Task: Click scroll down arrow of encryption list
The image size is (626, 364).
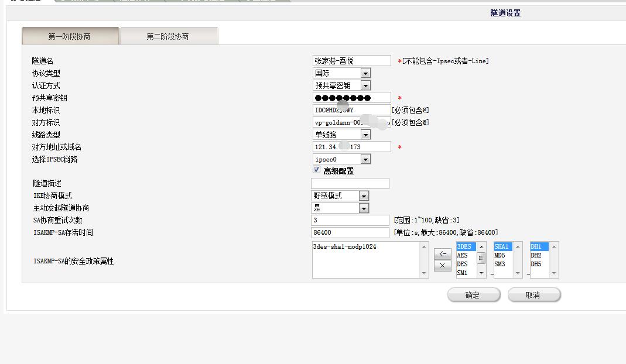Action: [x=481, y=273]
